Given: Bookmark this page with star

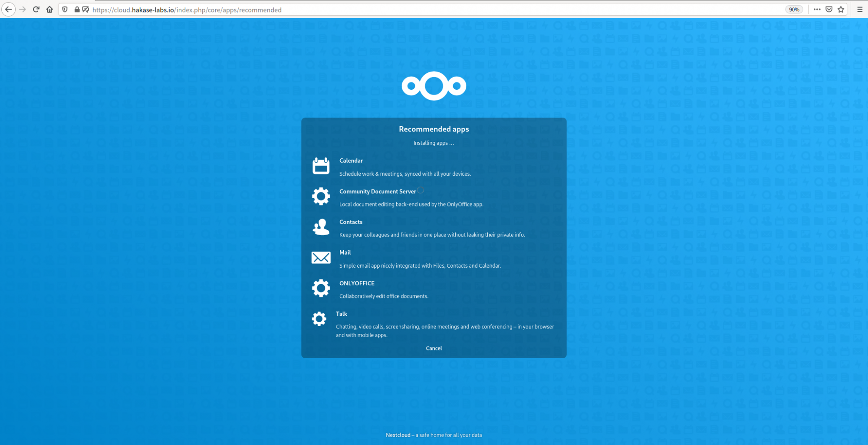Looking at the screenshot, I should point(841,10).
